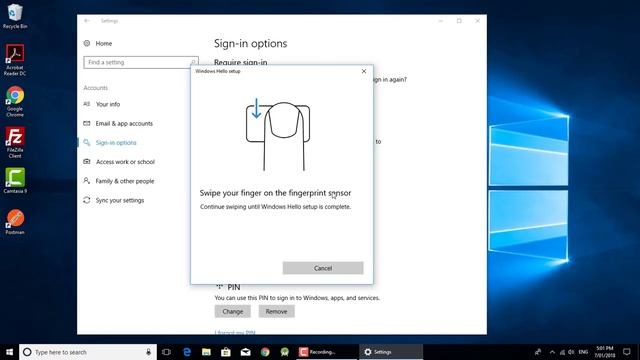The image size is (640, 360).
Task: Open the Action Center notifications icon
Action: [627, 352]
